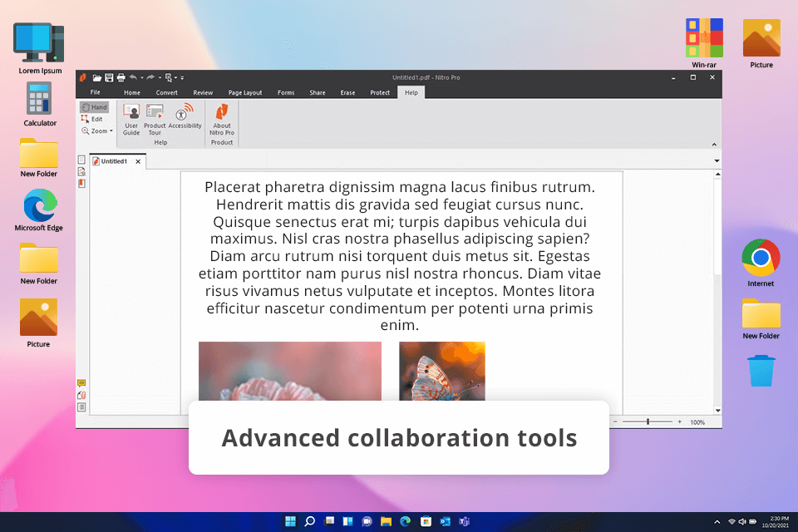Screen dimensions: 798x532
Task: Open the Calculator desktop icon
Action: point(40,105)
